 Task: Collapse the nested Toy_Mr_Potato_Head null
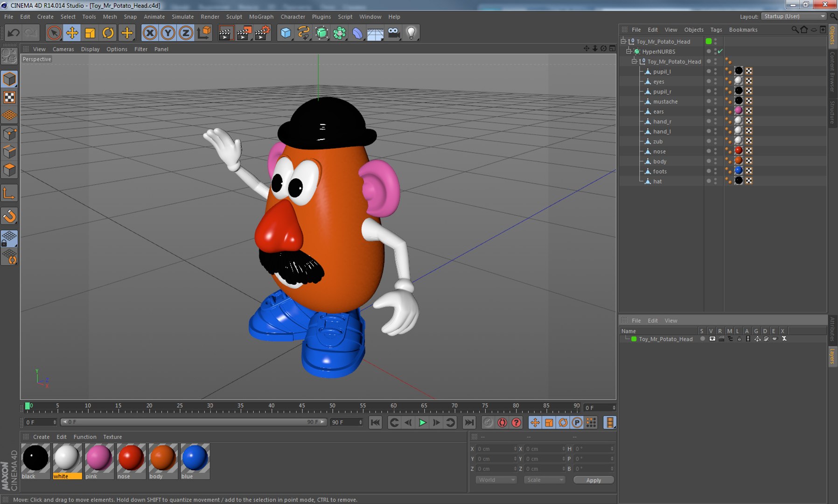point(635,61)
